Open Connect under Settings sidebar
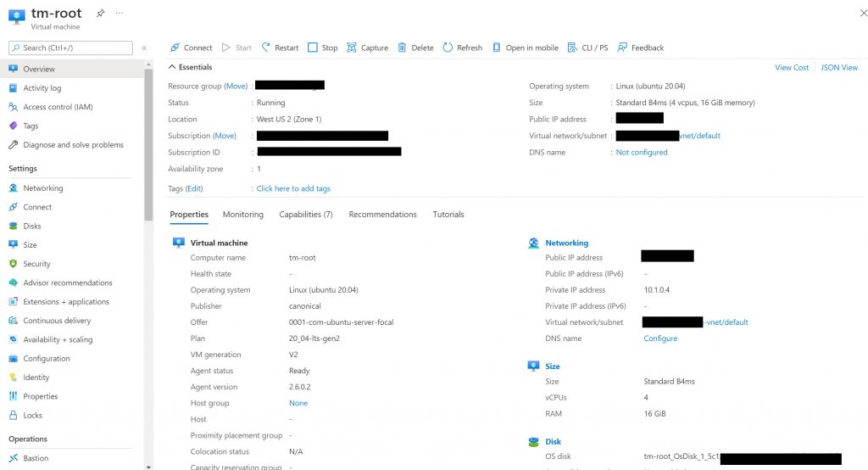The width and height of the screenshot is (868, 470). (37, 207)
